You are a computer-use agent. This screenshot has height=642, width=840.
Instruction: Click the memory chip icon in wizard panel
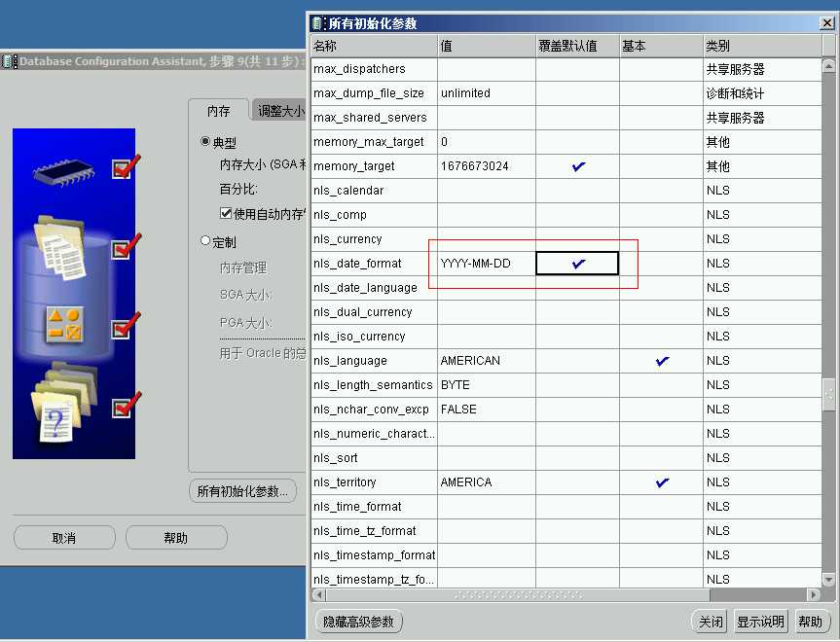[x=63, y=173]
